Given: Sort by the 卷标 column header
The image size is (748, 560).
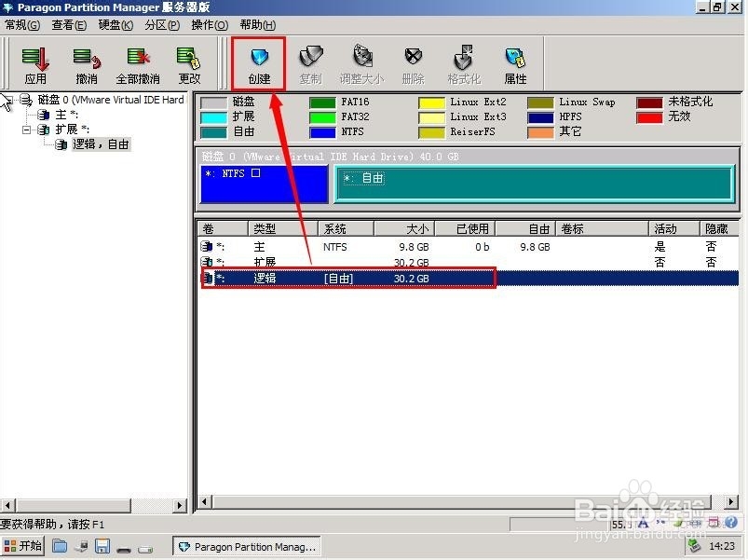Looking at the screenshot, I should coord(602,229).
